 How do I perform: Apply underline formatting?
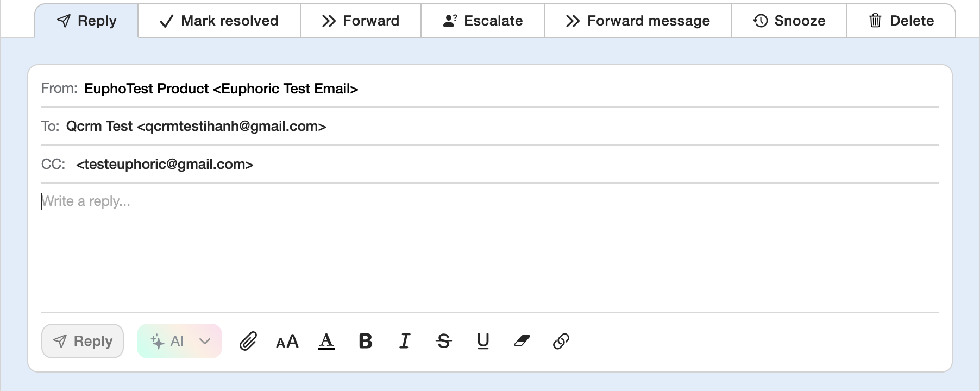tap(483, 341)
